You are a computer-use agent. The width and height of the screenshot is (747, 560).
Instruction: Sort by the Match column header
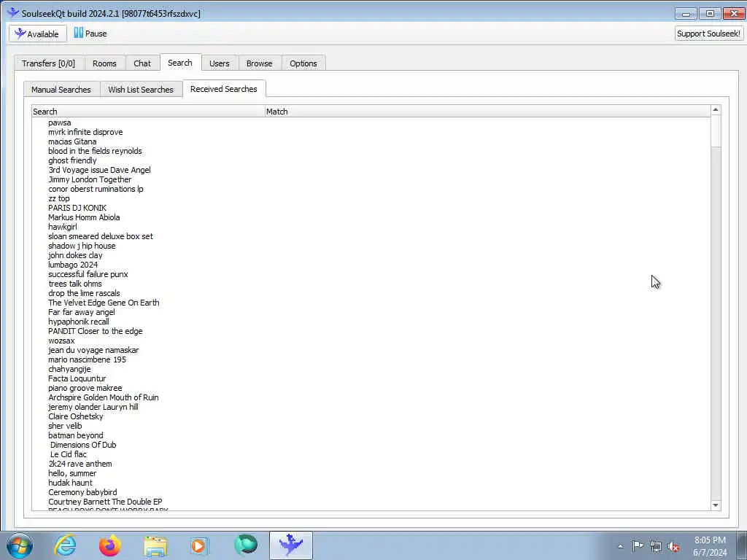[x=487, y=112]
